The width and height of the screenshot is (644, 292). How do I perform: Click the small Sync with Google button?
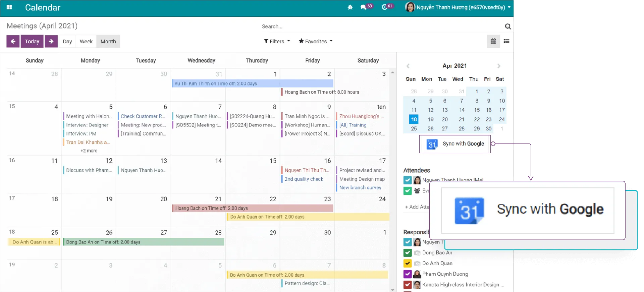coord(455,144)
